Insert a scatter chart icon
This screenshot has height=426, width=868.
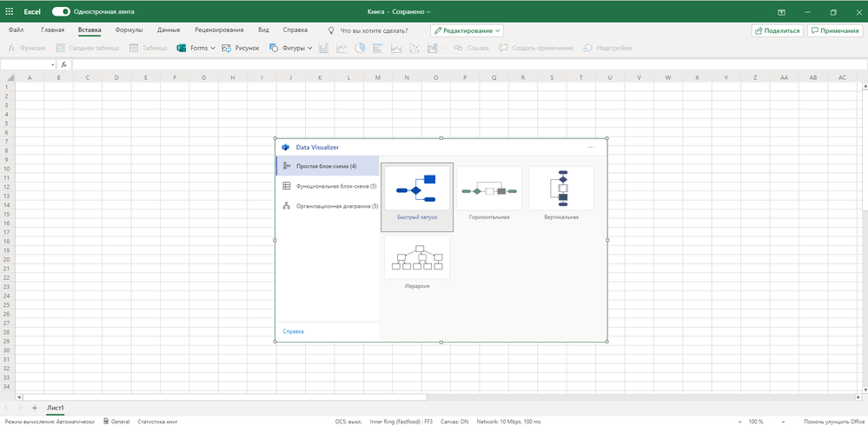click(x=414, y=48)
